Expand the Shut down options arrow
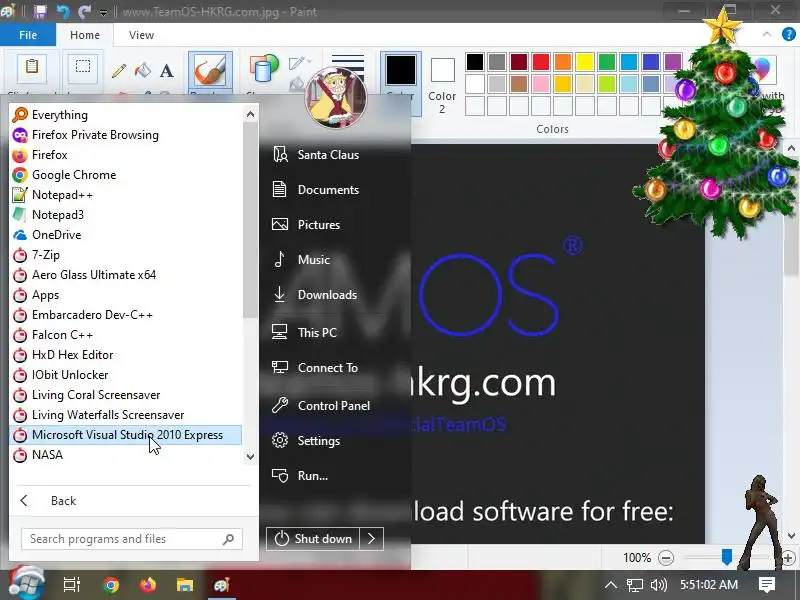Image resolution: width=800 pixels, height=600 pixels. point(371,539)
